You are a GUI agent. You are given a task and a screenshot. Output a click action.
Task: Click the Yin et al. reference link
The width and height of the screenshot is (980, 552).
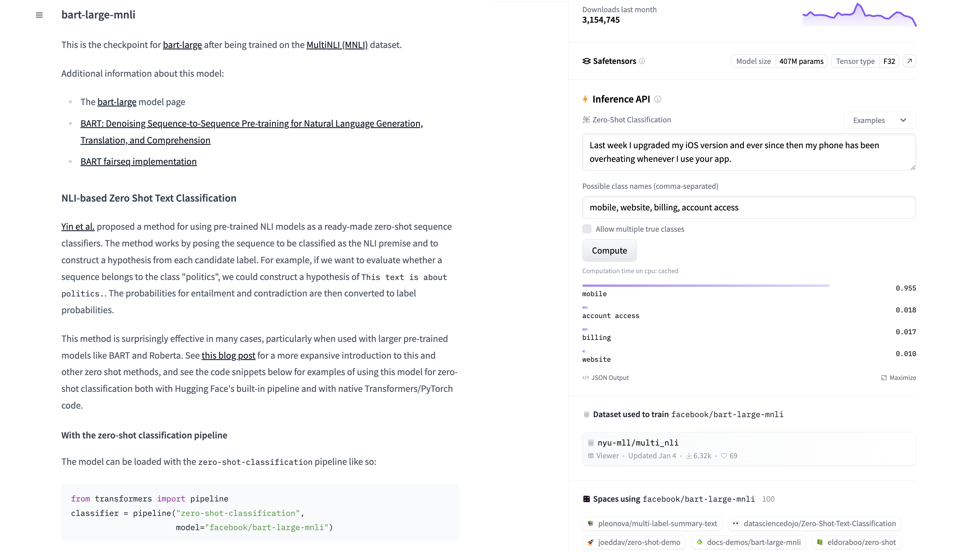78,227
